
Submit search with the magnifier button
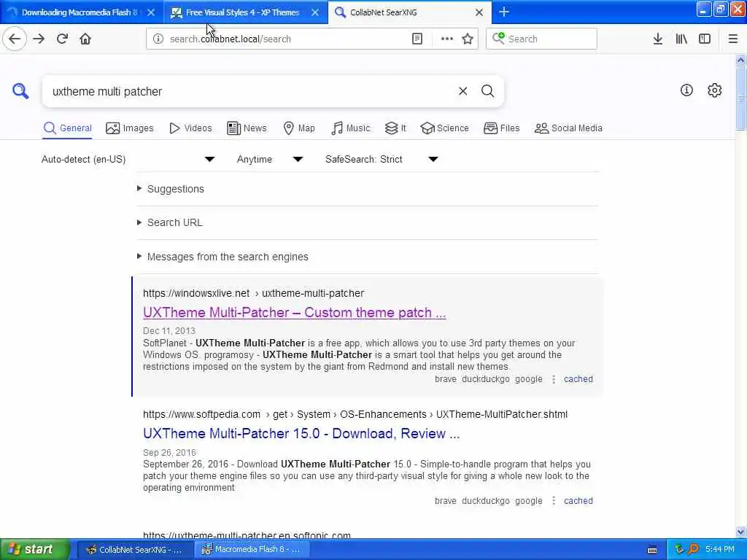(x=487, y=91)
